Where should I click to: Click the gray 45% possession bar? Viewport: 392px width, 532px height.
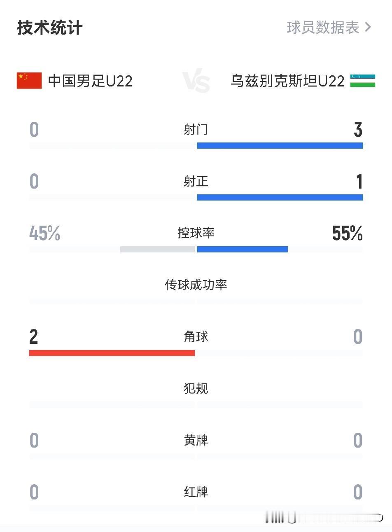[157, 249]
